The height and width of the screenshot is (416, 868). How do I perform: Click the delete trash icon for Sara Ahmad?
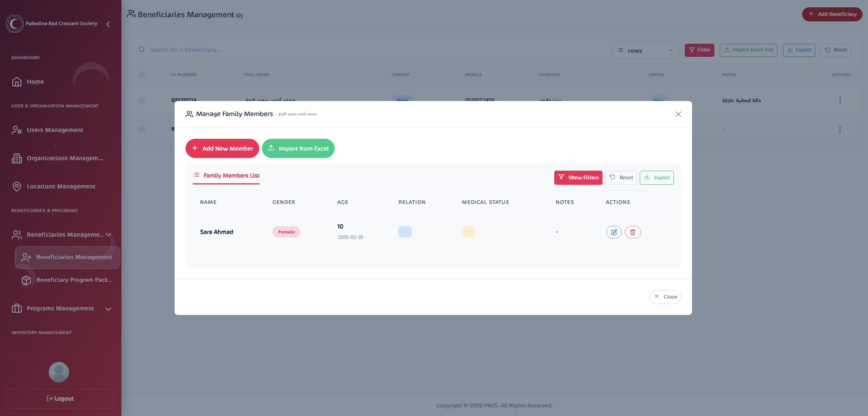coord(632,232)
